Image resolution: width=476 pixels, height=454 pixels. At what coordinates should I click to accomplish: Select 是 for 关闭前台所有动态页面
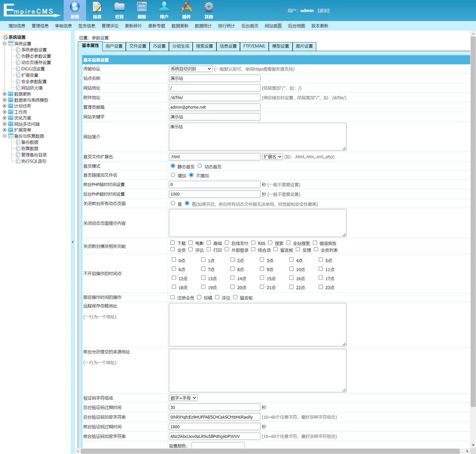tap(173, 203)
